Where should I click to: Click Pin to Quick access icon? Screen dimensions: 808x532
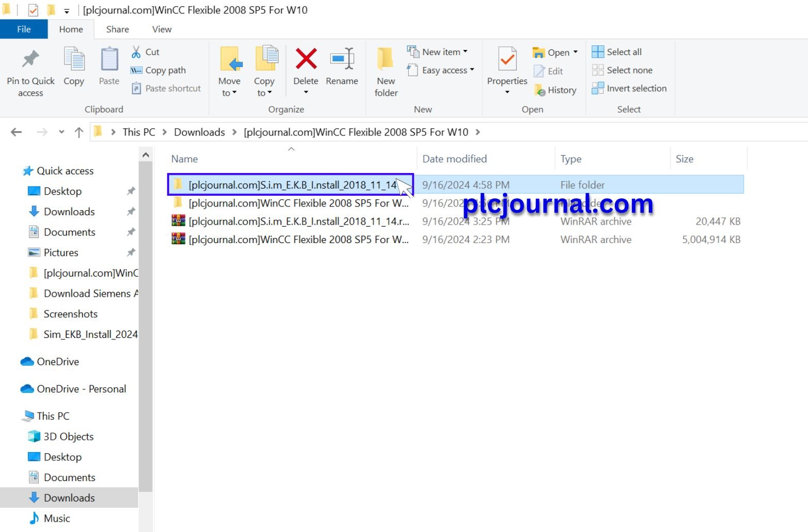coord(30,59)
